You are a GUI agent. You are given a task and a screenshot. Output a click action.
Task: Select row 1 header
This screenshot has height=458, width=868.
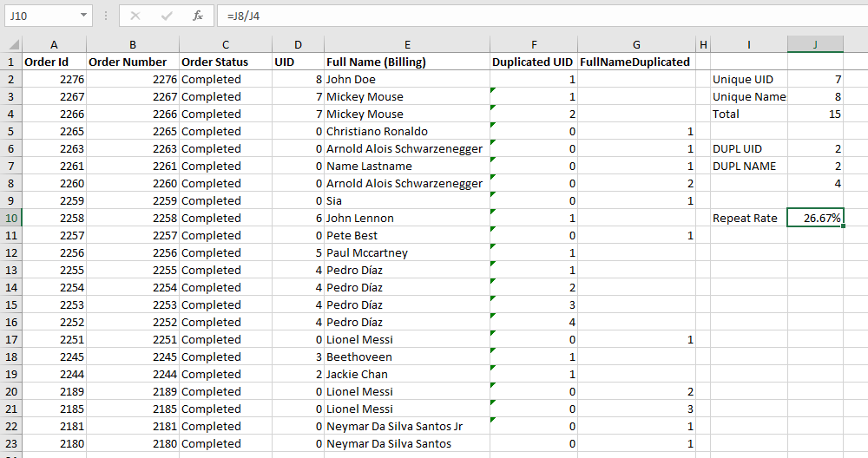click(x=11, y=62)
